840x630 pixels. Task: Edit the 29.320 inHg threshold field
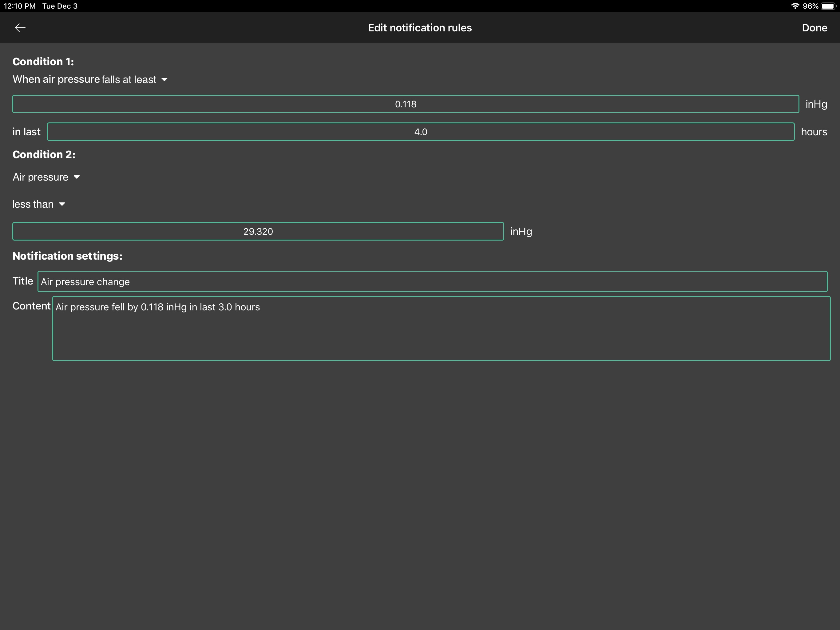tap(258, 231)
